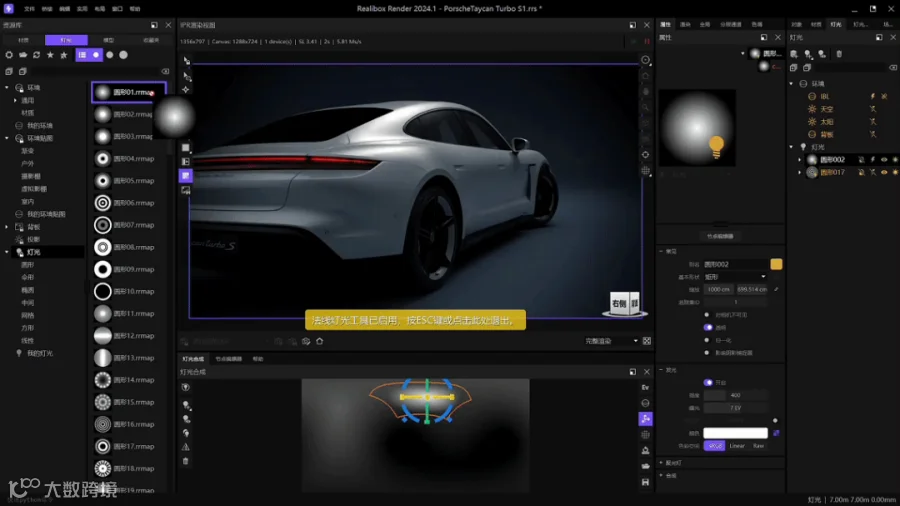Screen dimensions: 900x506
Task: Switch the resource library to list view
Action: pyautogui.click(x=82, y=55)
